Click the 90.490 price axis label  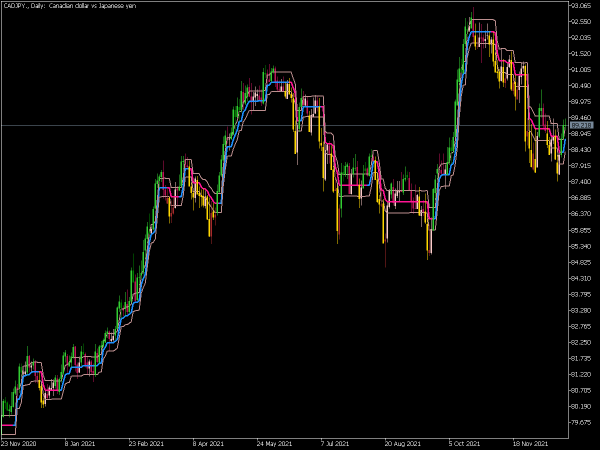(x=580, y=86)
